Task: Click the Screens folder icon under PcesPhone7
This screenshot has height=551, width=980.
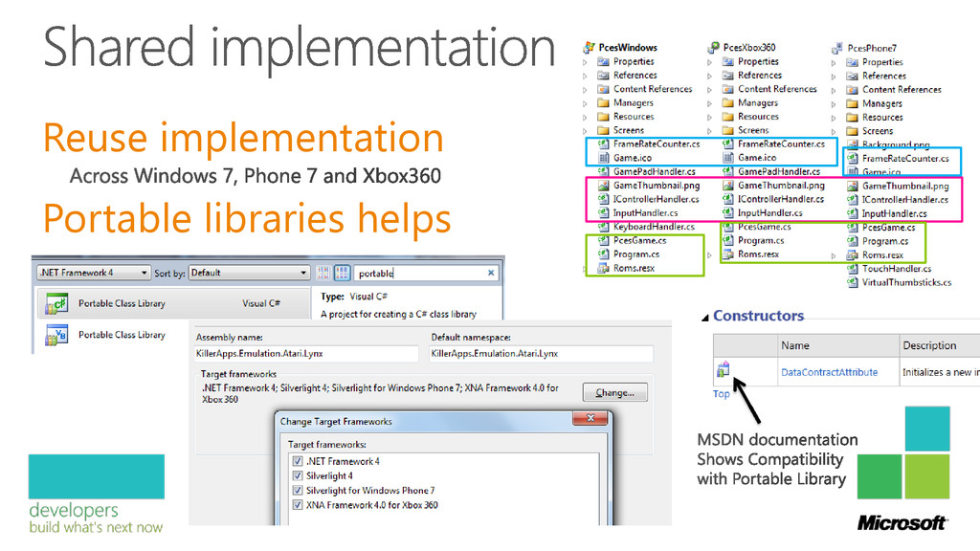Action: coord(852,130)
